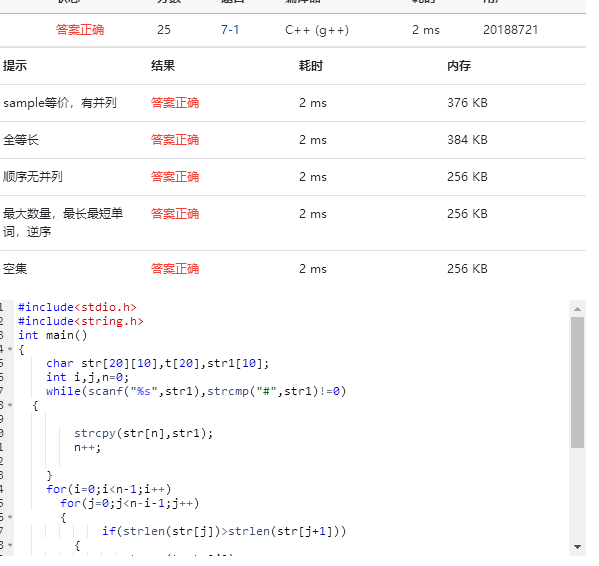599x566 pixels.
Task: Click compiler text C++ (g++)
Action: click(x=317, y=30)
